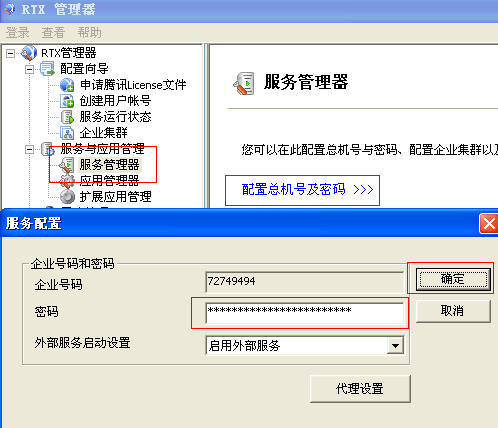Click the 代理设置 button
Image resolution: width=498 pixels, height=428 pixels.
360,389
